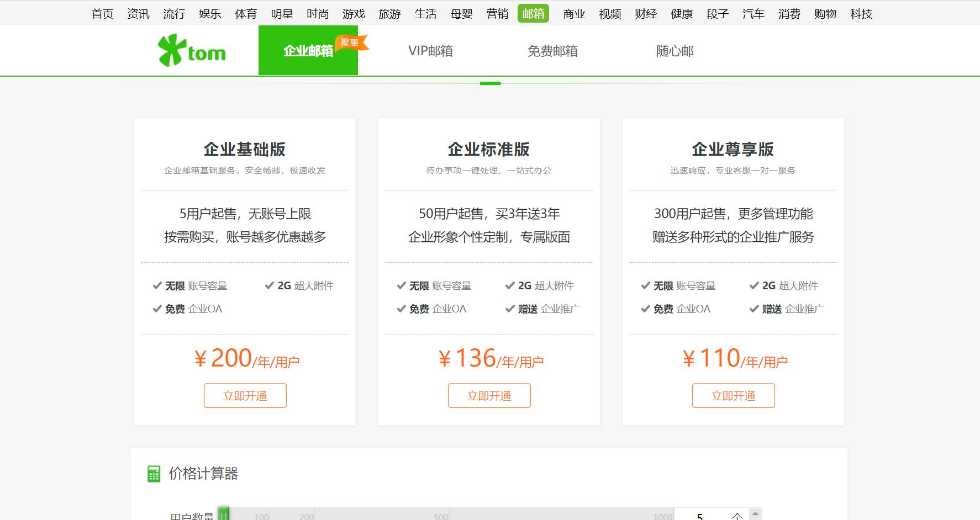Switch to the VIP邮箱 tab
This screenshot has height=520, width=980.
430,51
